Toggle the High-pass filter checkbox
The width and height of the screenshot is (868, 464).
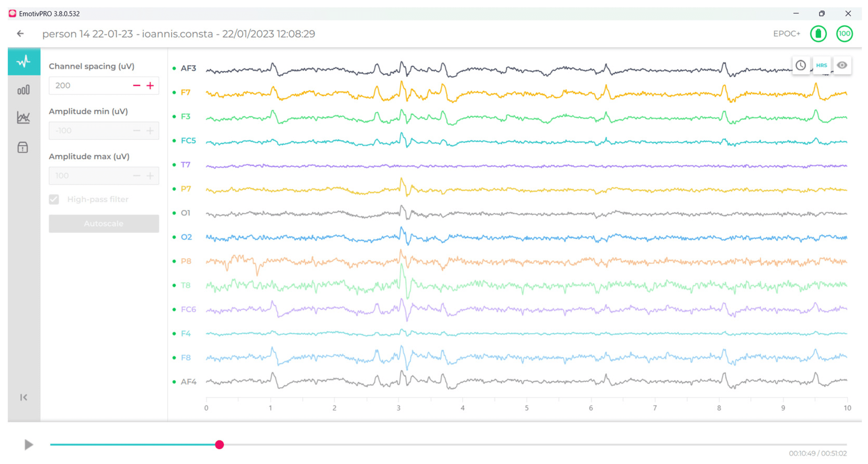tap(54, 199)
